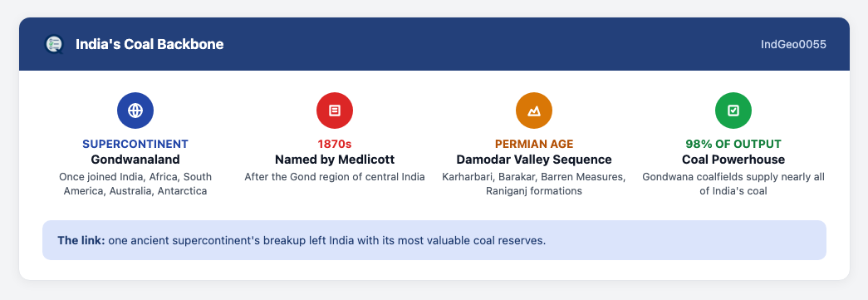
Task: Click 'The link:' summary banner
Action: (434, 240)
